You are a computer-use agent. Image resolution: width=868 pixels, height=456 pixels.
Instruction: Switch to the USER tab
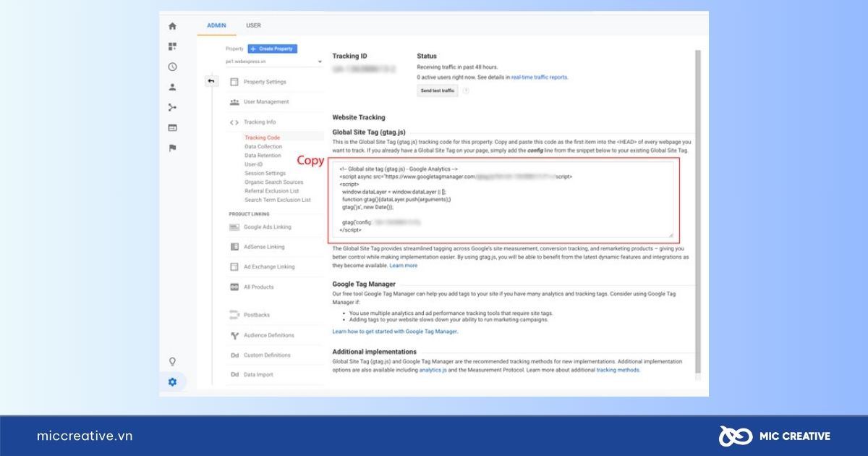point(254,25)
